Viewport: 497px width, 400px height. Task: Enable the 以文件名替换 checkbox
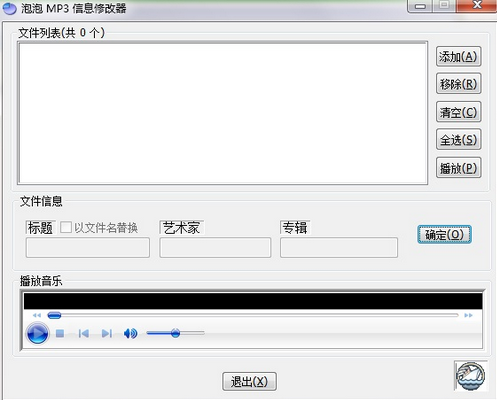tap(66, 228)
